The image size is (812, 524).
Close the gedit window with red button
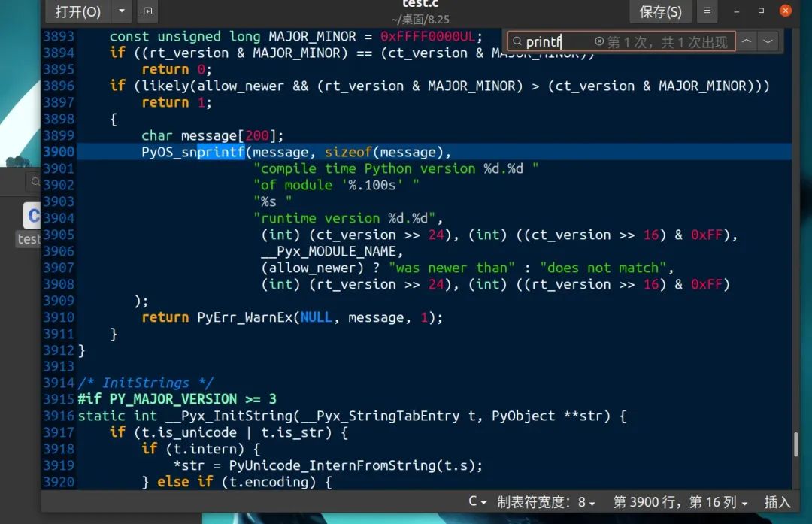tap(785, 11)
